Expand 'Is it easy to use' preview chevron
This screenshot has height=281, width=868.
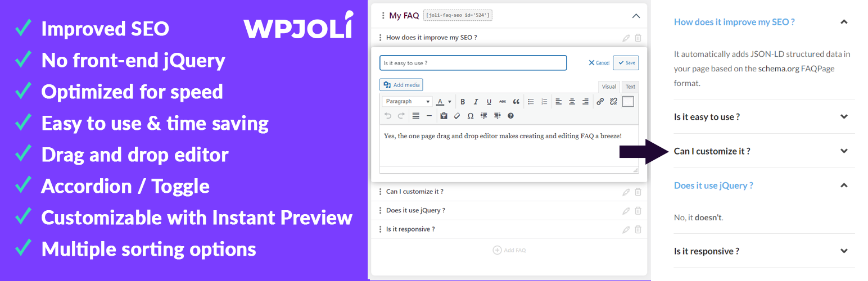[x=843, y=117]
